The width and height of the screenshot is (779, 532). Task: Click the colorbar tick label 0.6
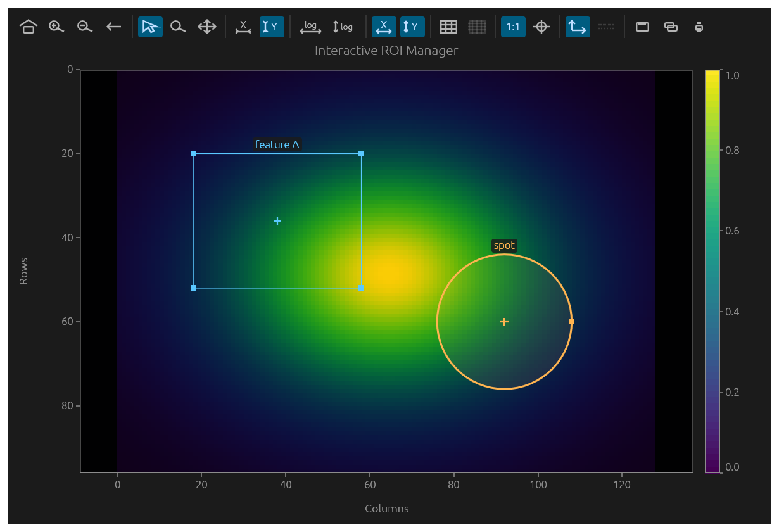733,231
